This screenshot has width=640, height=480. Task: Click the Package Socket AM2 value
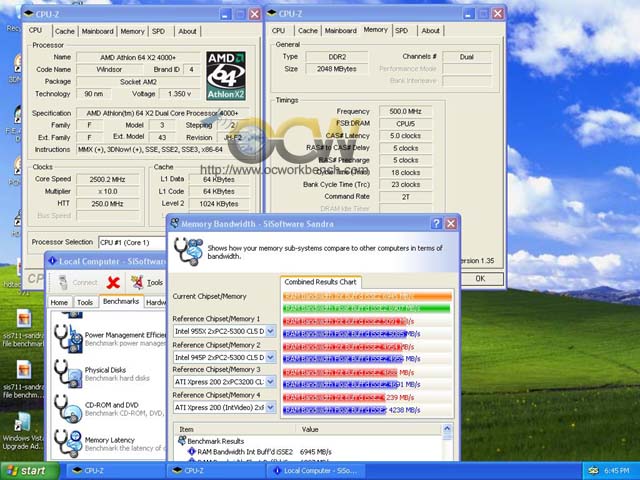click(138, 82)
